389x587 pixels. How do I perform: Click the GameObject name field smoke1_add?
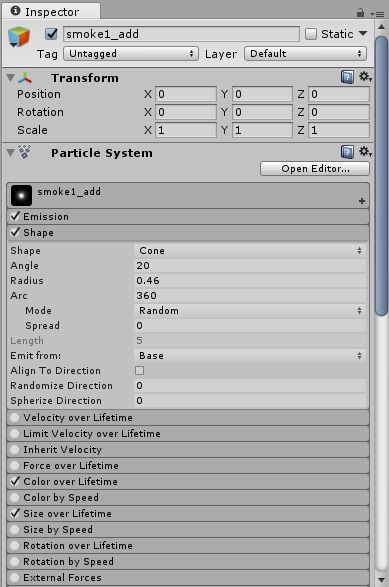181,34
